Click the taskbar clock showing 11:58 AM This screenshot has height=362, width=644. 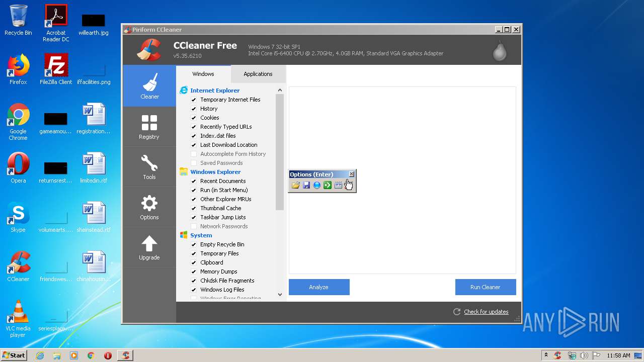point(618,355)
